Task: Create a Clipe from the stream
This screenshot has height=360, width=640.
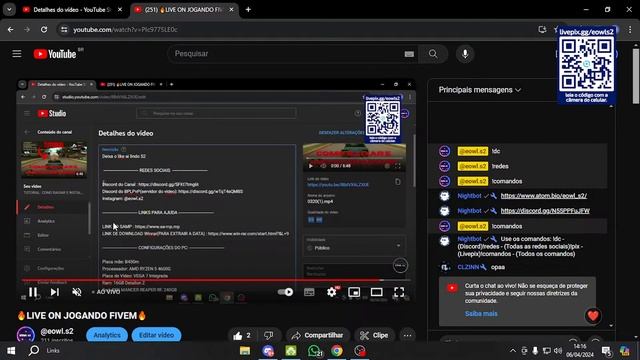Action: pyautogui.click(x=374, y=336)
